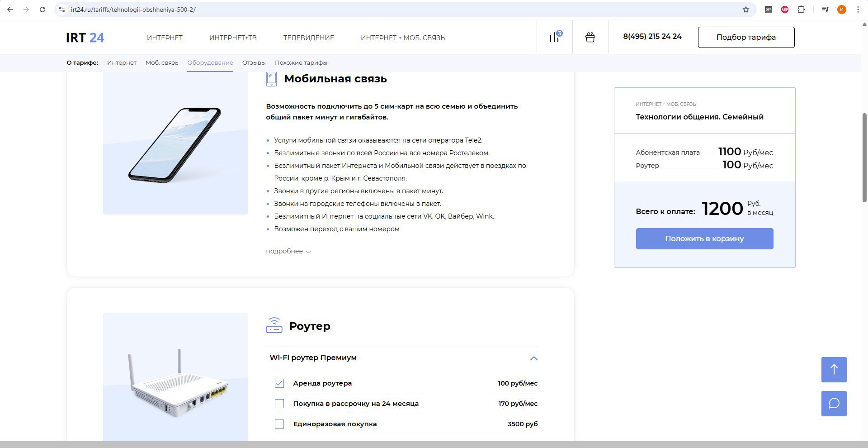Click the Положить в корзину button
Screen dimensions: 868x448
pos(704,238)
